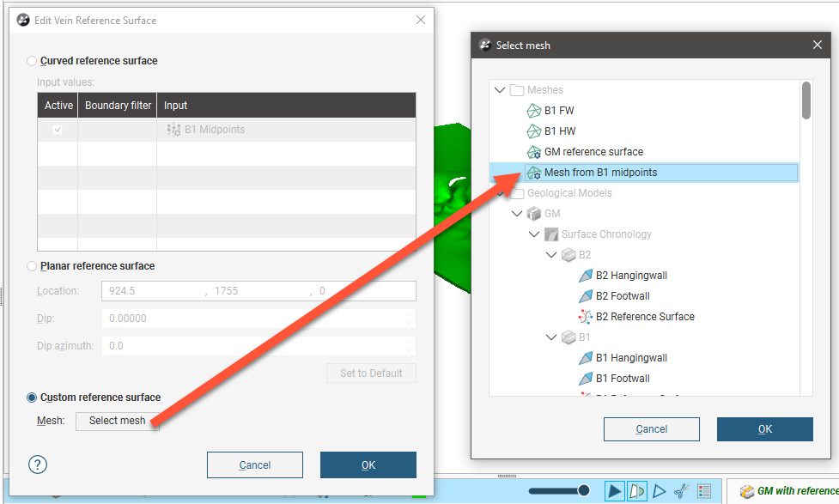Collapse the Meshes folder
The height and width of the screenshot is (504, 839).
pos(500,90)
